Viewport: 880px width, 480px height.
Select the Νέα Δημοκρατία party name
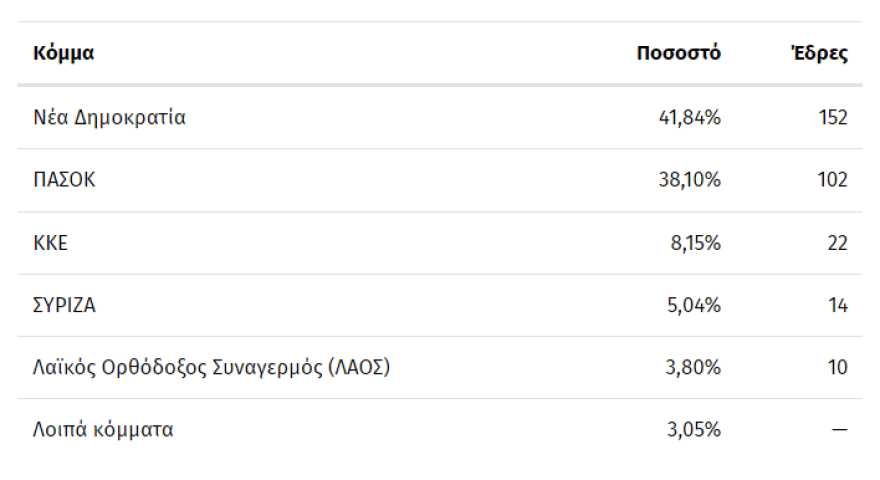(x=109, y=118)
